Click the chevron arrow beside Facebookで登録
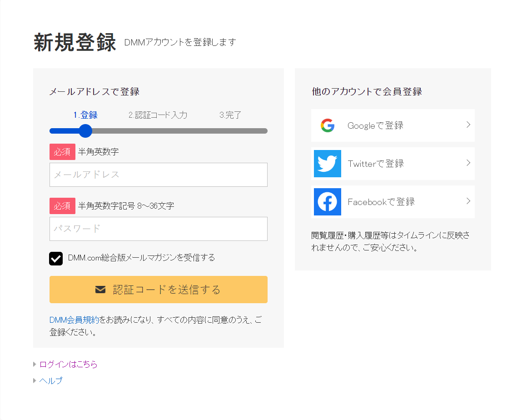The height and width of the screenshot is (420, 522). click(x=468, y=201)
